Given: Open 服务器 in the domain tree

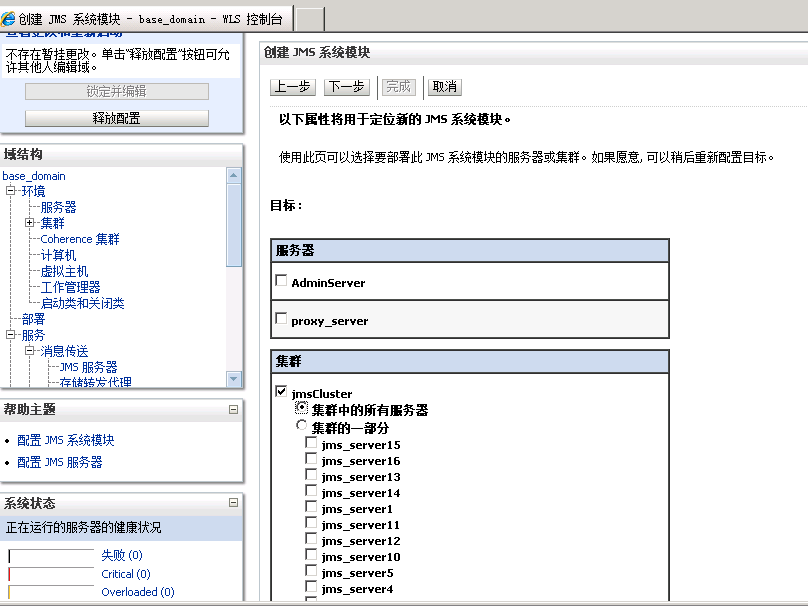Looking at the screenshot, I should 58,207.
